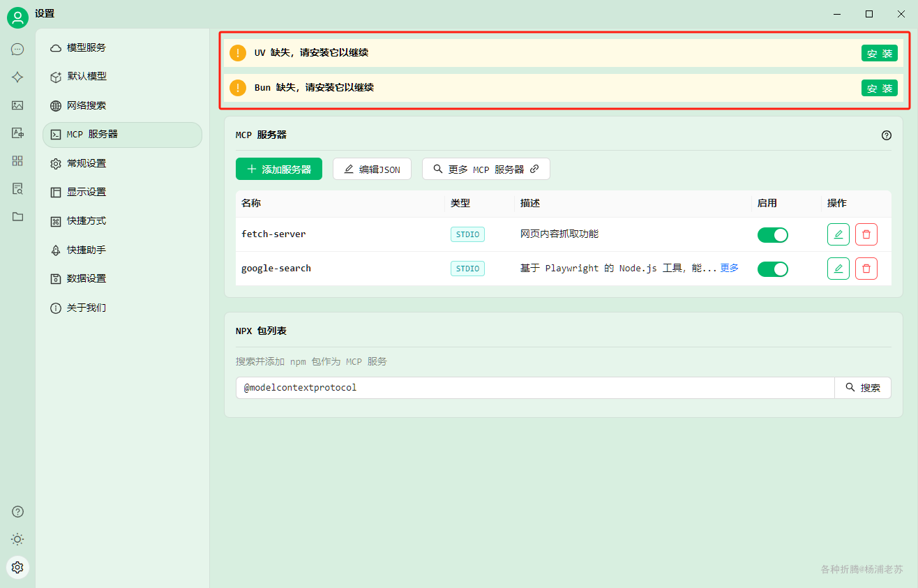Viewport: 918px width, 588px height.
Task: Open 快捷方式 settings
Action: tap(122, 221)
